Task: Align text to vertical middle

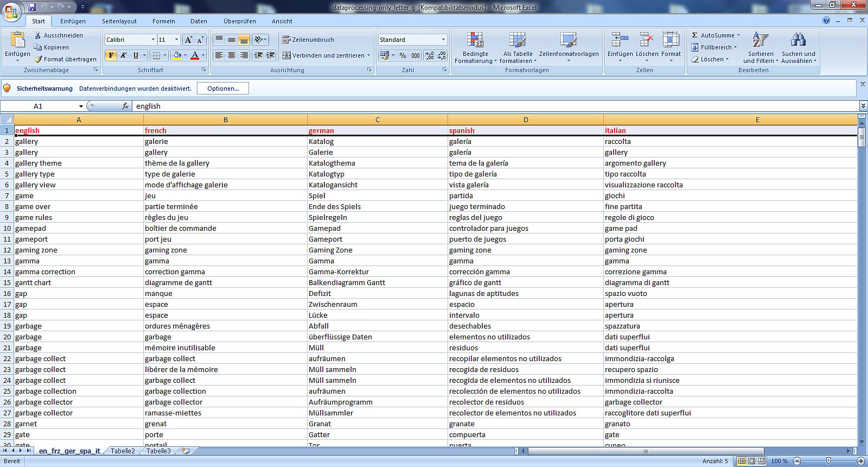Action: point(231,40)
